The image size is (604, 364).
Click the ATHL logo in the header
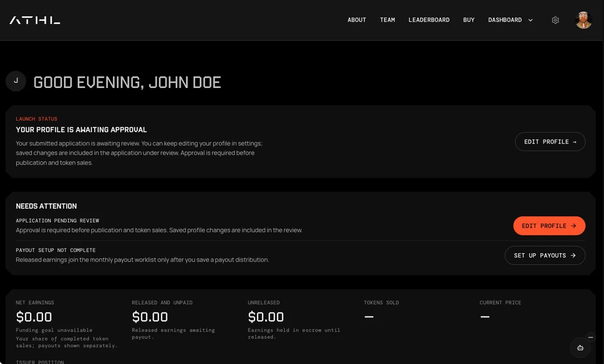coord(35,20)
